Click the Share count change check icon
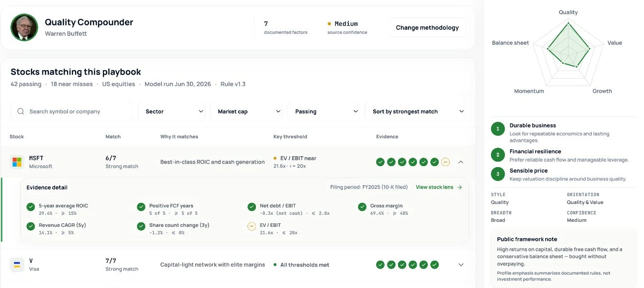The height and width of the screenshot is (288, 644). [141, 226]
